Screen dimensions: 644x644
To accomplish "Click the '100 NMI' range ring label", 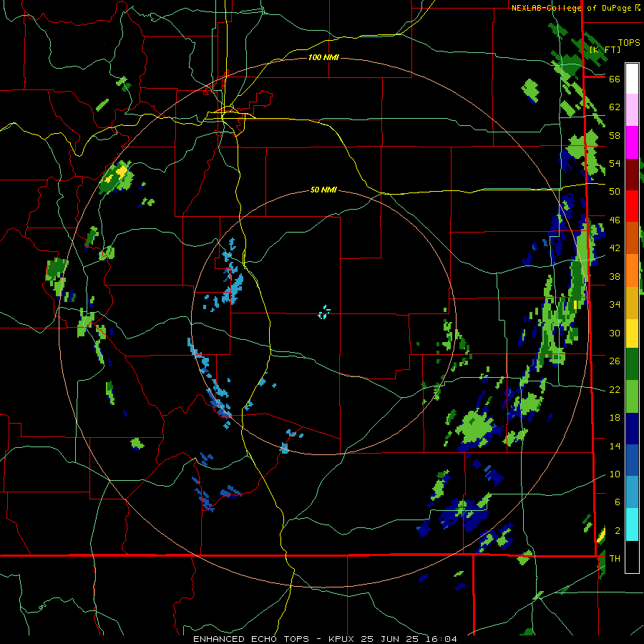I will point(323,57).
